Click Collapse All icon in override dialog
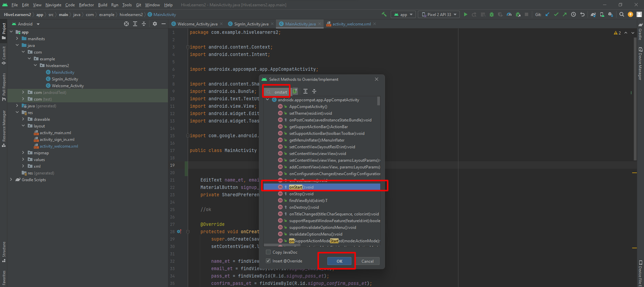 (x=314, y=91)
